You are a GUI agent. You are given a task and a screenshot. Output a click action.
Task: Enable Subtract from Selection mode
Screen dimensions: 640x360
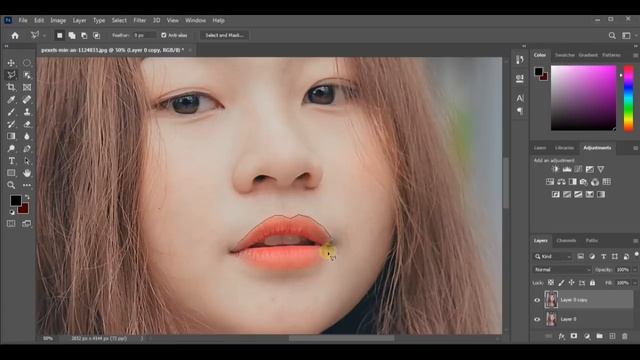click(x=84, y=36)
